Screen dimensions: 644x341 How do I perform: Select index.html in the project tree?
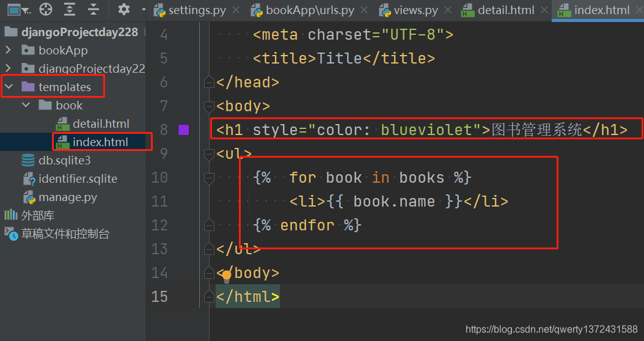click(100, 142)
